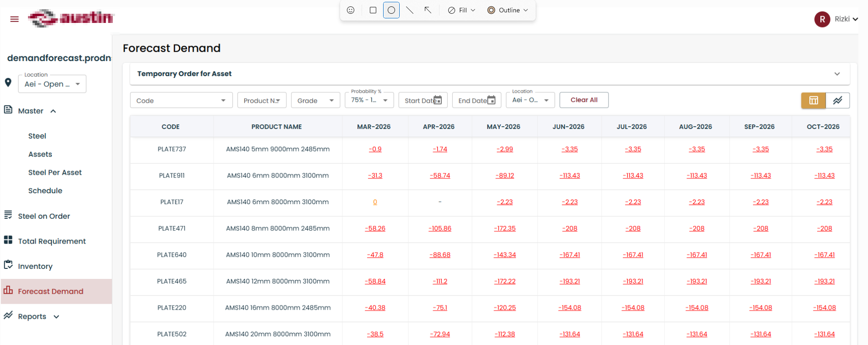Click the Inventory icon
868x345 pixels.
coord(8,265)
